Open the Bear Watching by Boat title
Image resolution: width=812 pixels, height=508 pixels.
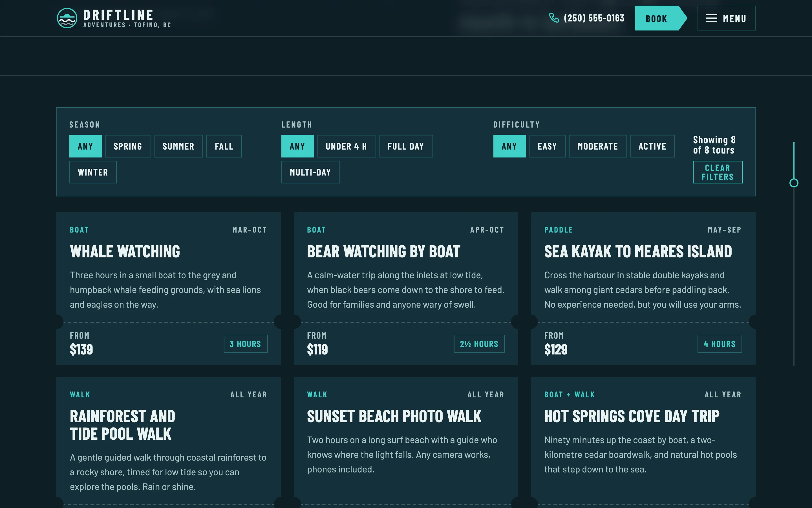pos(383,252)
